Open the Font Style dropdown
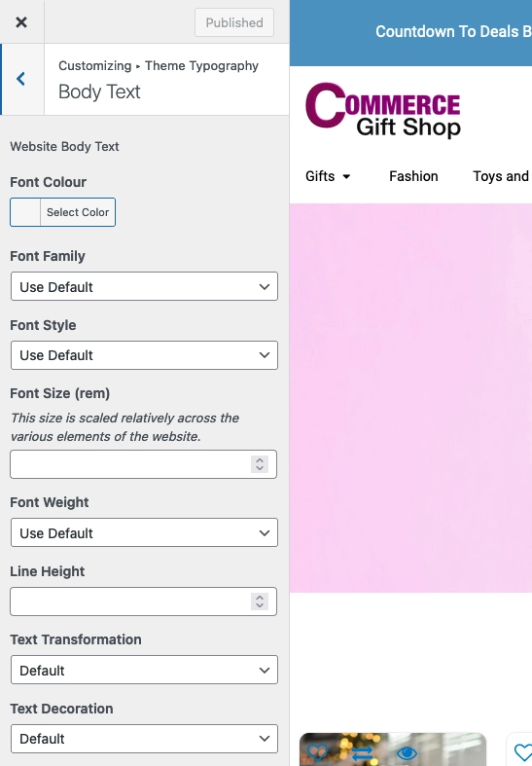The width and height of the screenshot is (532, 766). pyautogui.click(x=144, y=355)
